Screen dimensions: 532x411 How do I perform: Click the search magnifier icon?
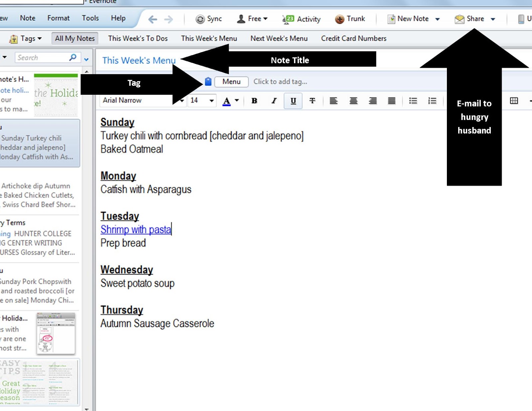(x=73, y=58)
